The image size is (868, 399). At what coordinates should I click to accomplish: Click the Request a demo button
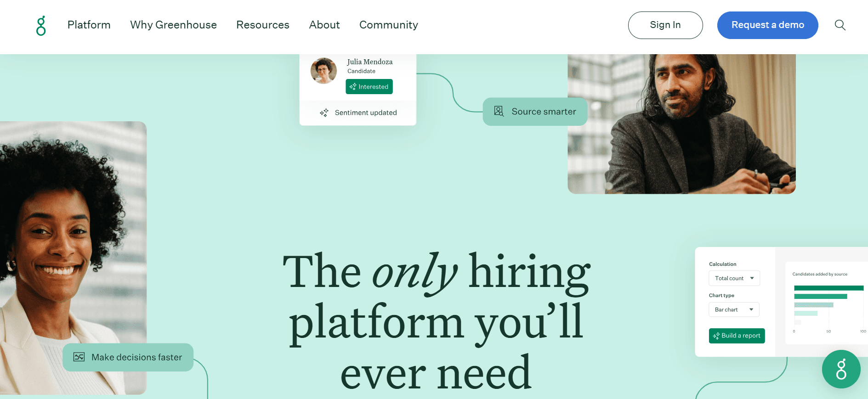tap(768, 25)
